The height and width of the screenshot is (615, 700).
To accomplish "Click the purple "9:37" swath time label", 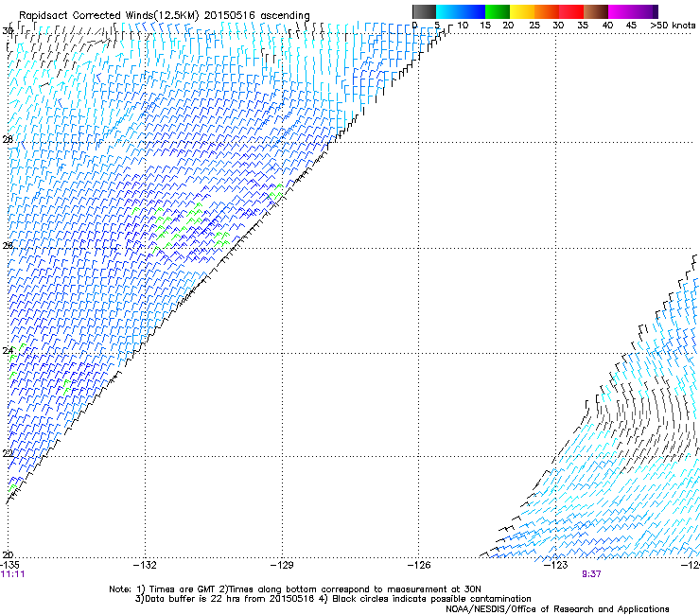I will (x=591, y=574).
